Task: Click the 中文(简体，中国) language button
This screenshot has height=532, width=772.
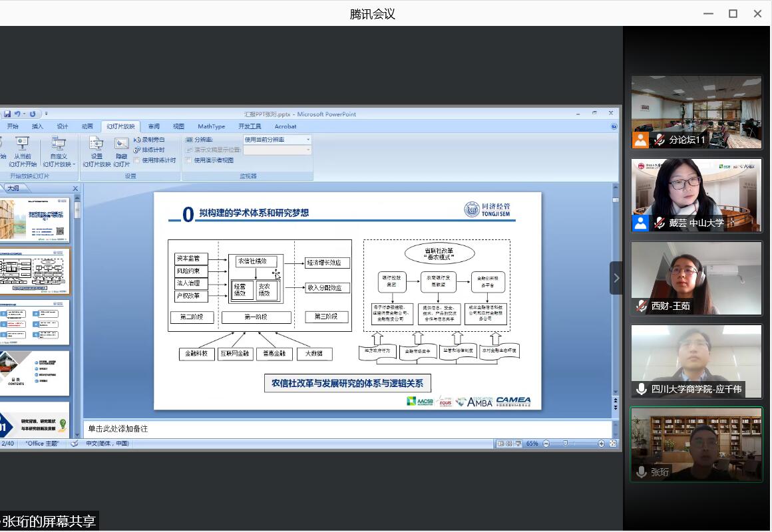Action: (x=107, y=444)
